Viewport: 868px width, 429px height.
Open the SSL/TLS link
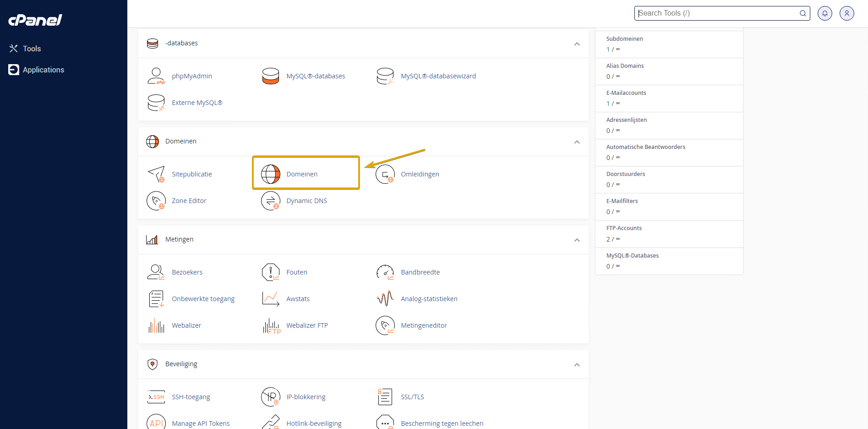click(x=412, y=397)
